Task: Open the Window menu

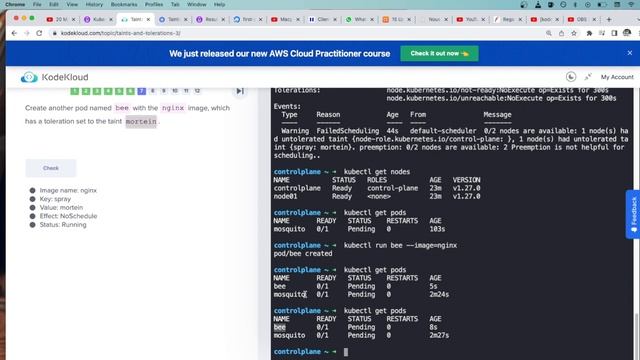Action: pyautogui.click(x=197, y=4)
